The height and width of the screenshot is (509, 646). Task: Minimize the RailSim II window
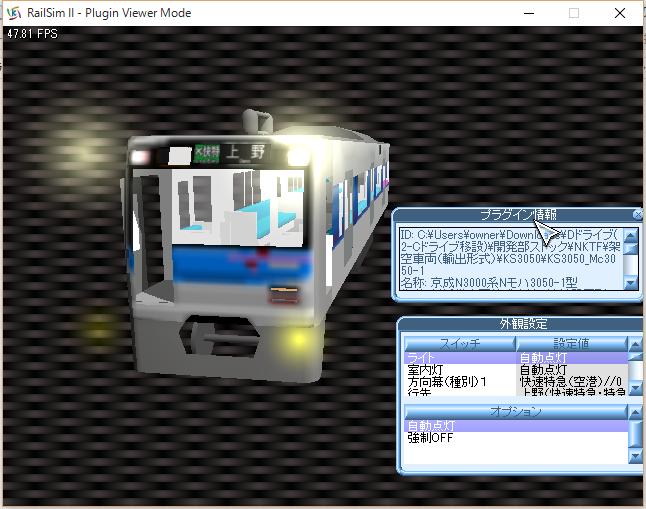(x=529, y=13)
